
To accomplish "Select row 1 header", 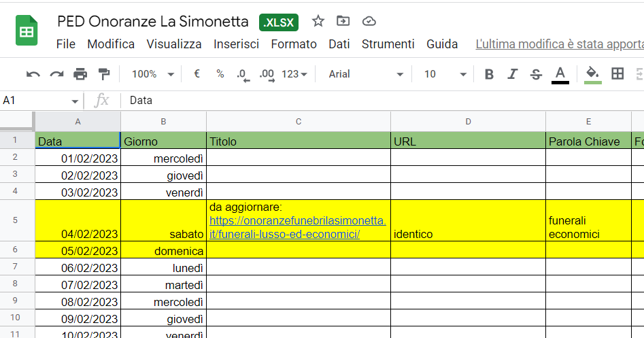I will point(15,140).
